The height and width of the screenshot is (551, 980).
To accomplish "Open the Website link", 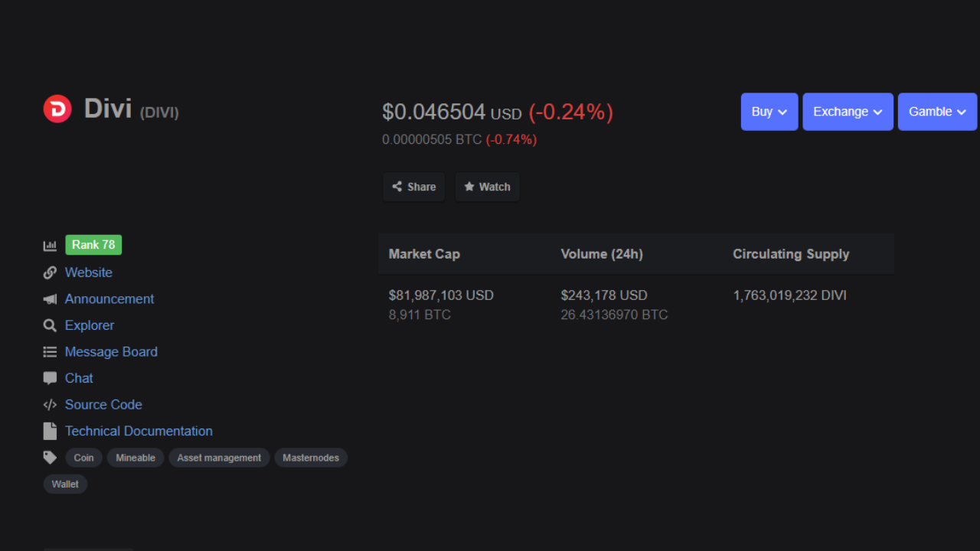I will (89, 272).
